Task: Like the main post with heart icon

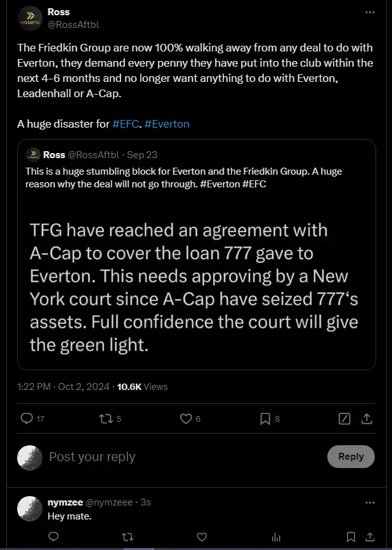Action: [186, 419]
